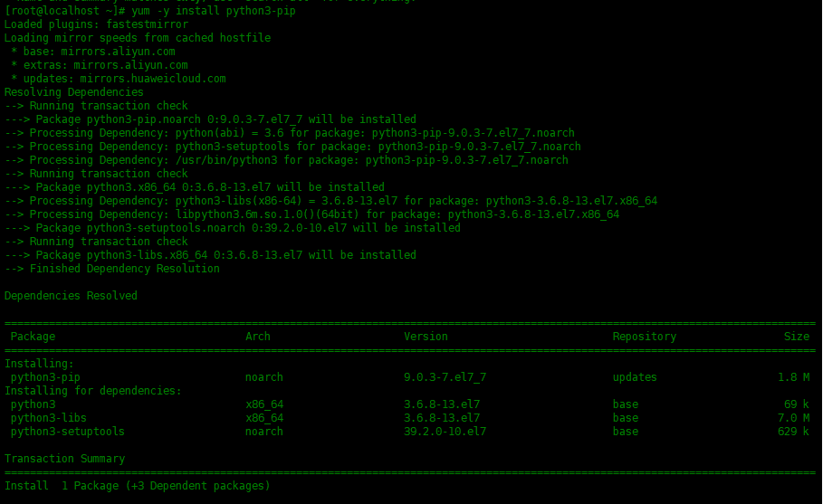Click 'Finished Dependency Resolution' line
This screenshot has height=504, width=823.
[112, 269]
